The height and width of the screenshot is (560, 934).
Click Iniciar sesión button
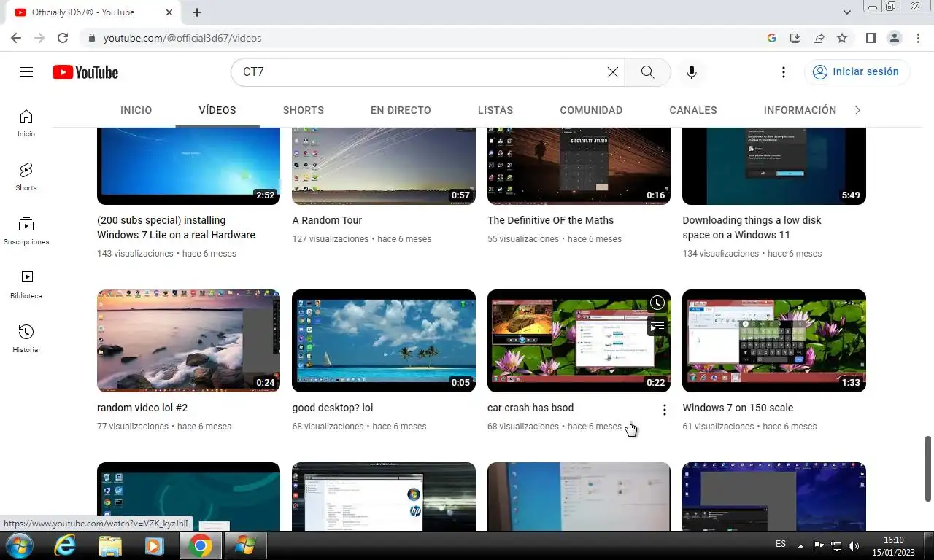[x=857, y=72]
